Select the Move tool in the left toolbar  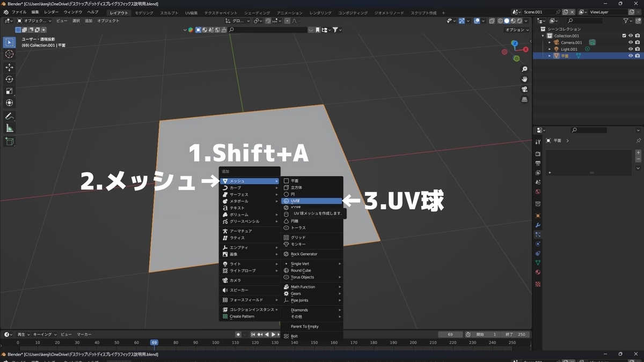pyautogui.click(x=10, y=68)
